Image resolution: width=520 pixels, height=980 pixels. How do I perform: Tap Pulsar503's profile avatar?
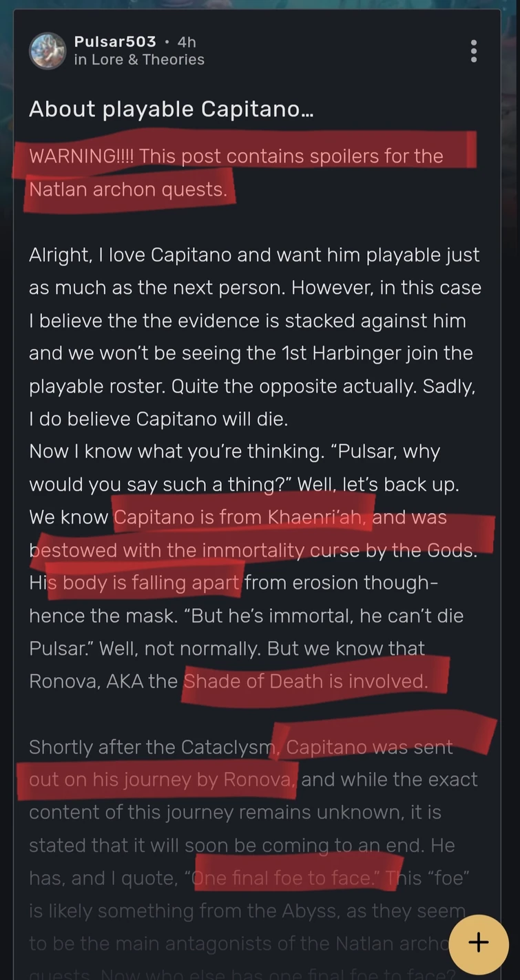[x=48, y=50]
